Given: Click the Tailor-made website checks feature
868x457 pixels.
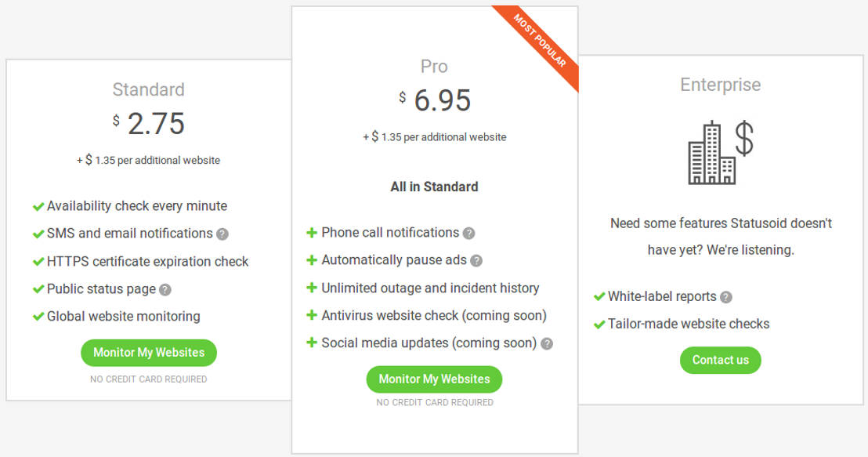Looking at the screenshot, I should [689, 324].
